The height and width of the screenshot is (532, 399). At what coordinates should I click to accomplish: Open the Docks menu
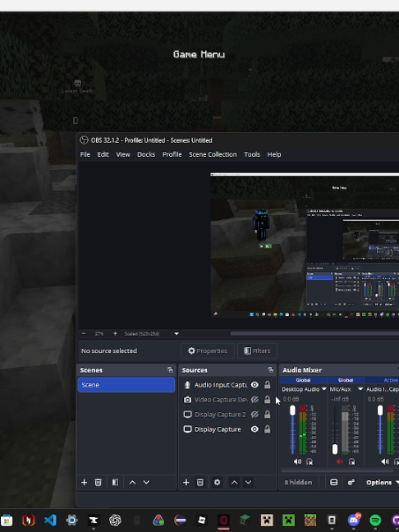146,154
